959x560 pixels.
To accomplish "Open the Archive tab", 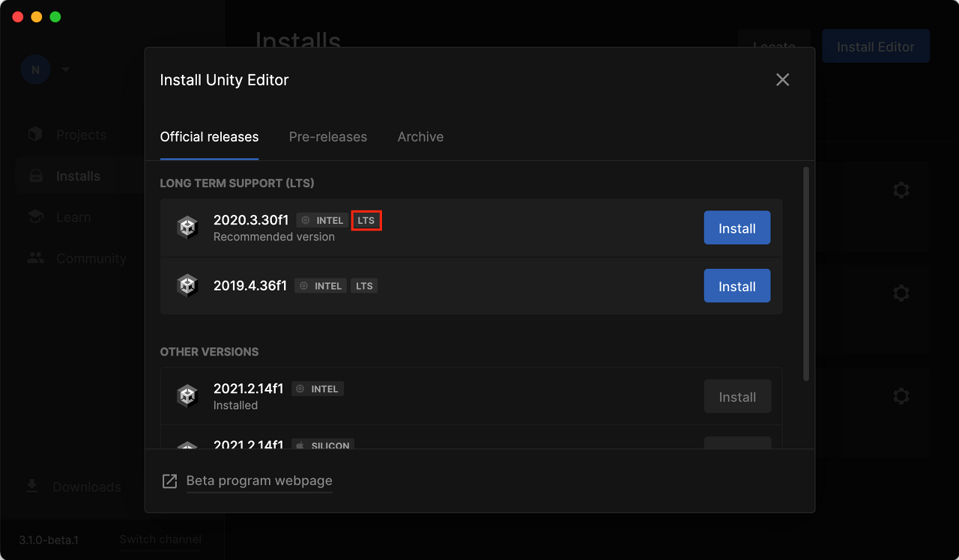I will [x=420, y=137].
